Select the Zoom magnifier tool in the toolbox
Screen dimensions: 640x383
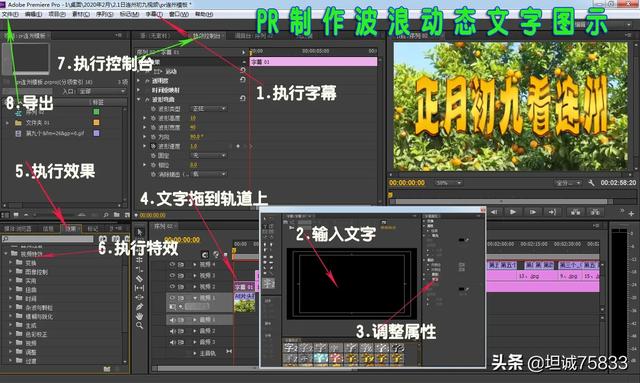[140, 325]
